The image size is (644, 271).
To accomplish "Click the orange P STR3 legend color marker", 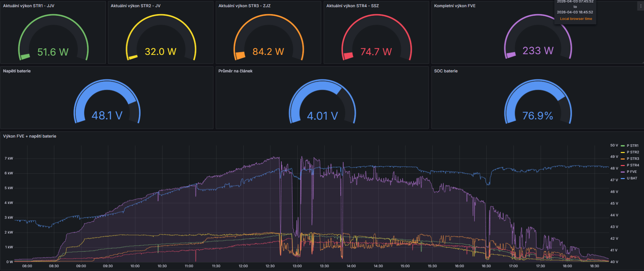I will coord(623,159).
